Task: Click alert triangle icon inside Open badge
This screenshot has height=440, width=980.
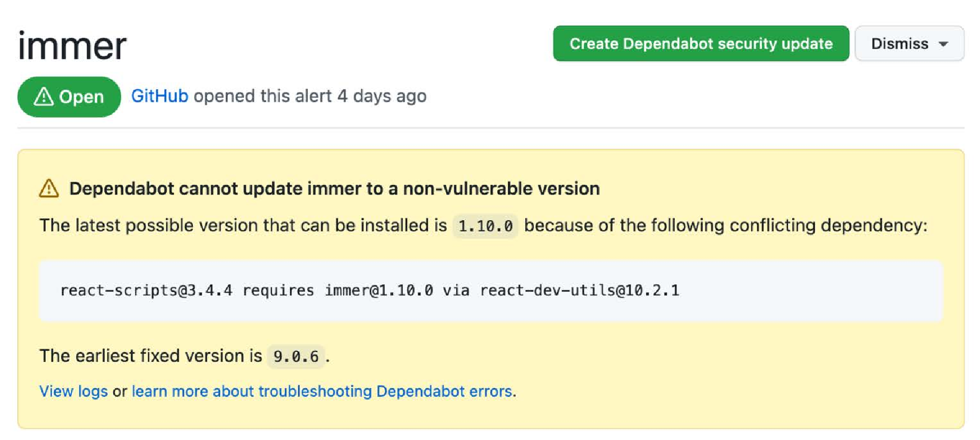Action: [44, 96]
